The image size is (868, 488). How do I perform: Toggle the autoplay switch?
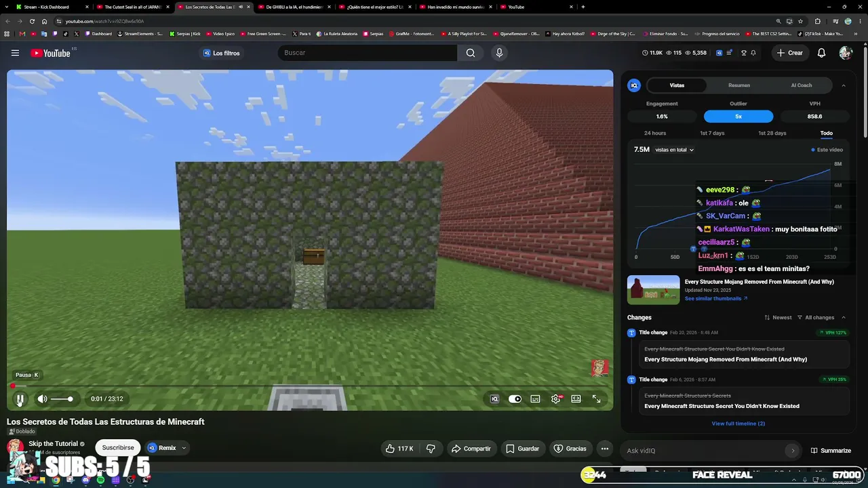tap(515, 399)
